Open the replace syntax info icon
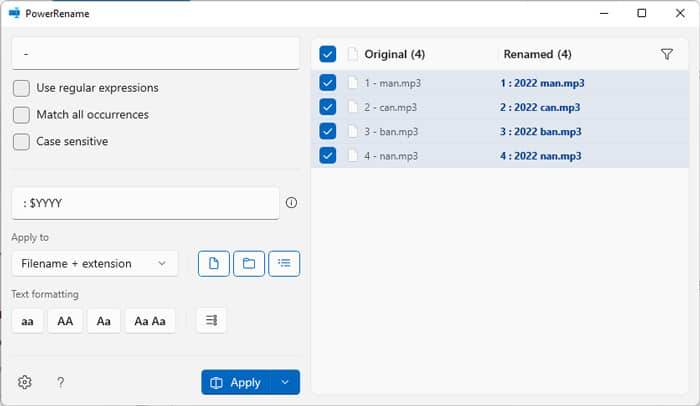Viewport: 700px width, 406px height. [x=291, y=203]
